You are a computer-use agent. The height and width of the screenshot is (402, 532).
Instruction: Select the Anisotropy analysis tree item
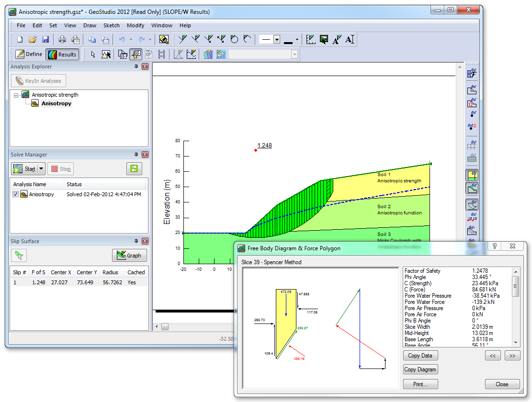(57, 104)
